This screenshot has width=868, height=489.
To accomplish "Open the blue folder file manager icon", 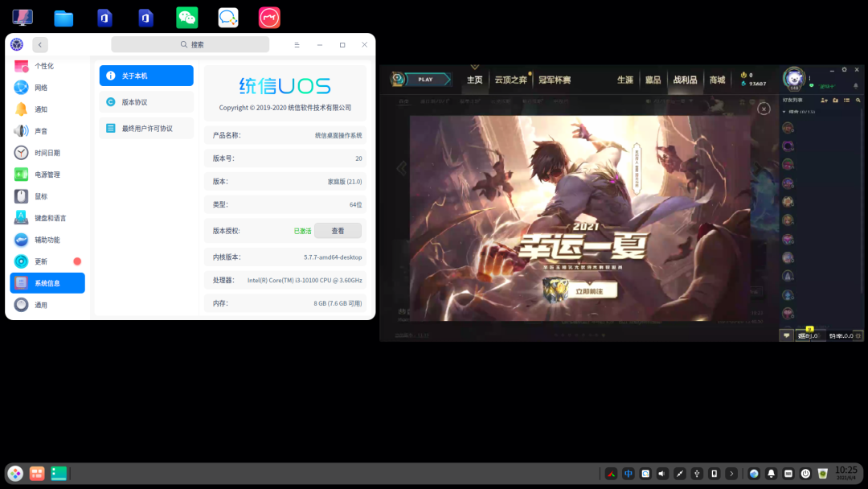I will [x=63, y=18].
